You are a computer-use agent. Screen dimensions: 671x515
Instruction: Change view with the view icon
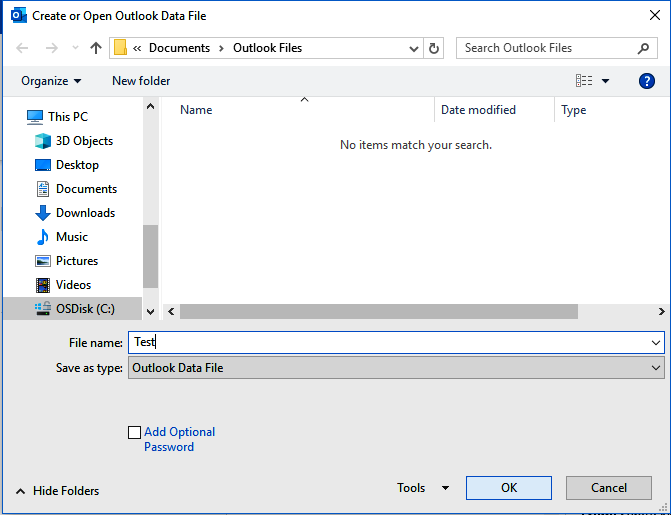click(x=584, y=80)
